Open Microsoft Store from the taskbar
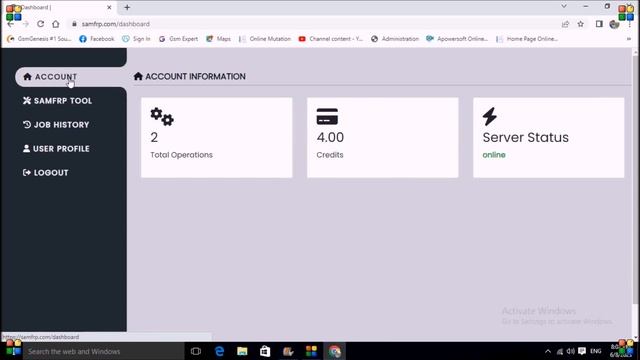The image size is (640, 360). pyautogui.click(x=265, y=351)
